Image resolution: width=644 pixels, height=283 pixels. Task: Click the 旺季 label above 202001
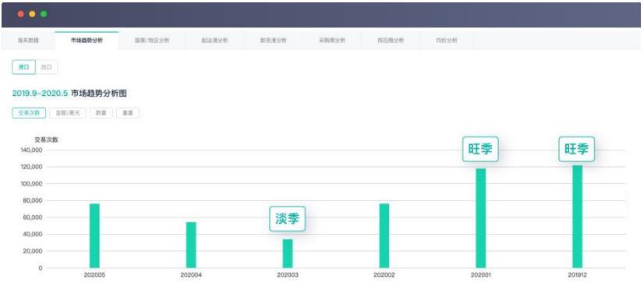point(480,149)
